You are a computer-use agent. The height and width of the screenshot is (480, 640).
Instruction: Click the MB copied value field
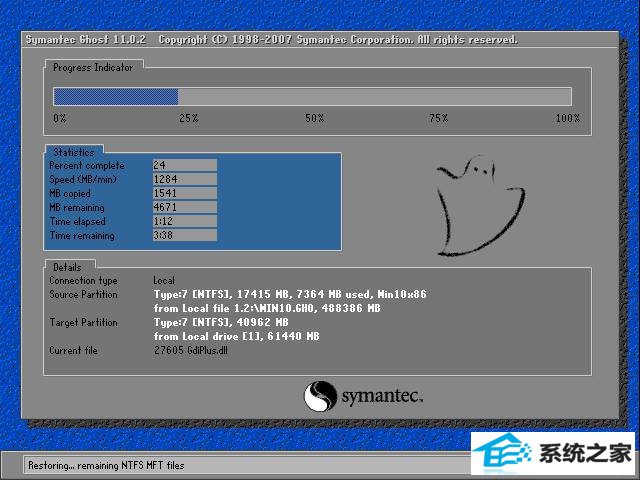coord(184,193)
